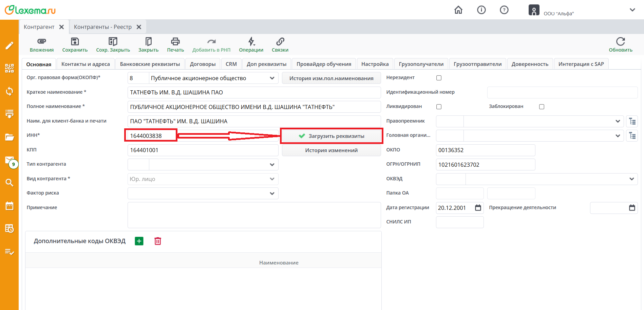Open the Контрагенты - Реестр tab

(103, 27)
